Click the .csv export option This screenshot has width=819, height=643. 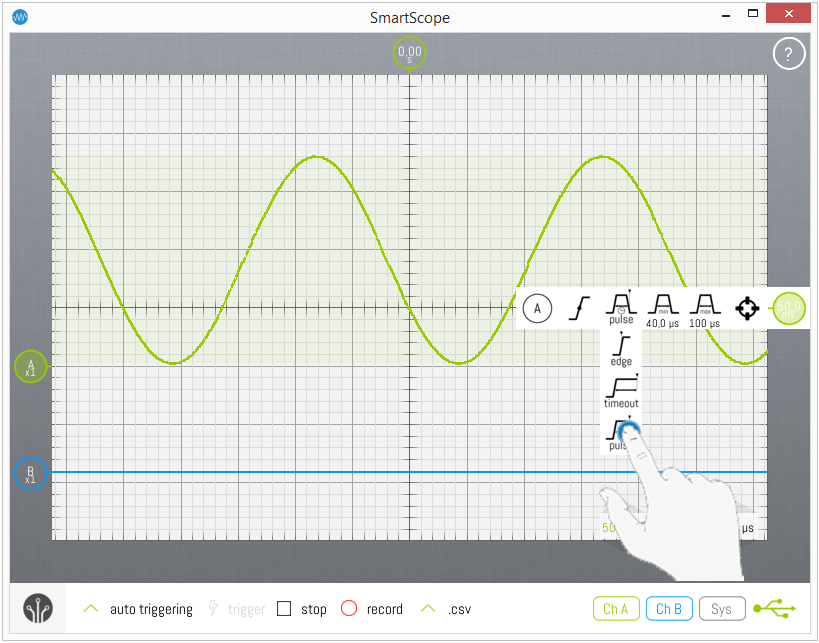pyautogui.click(x=446, y=609)
